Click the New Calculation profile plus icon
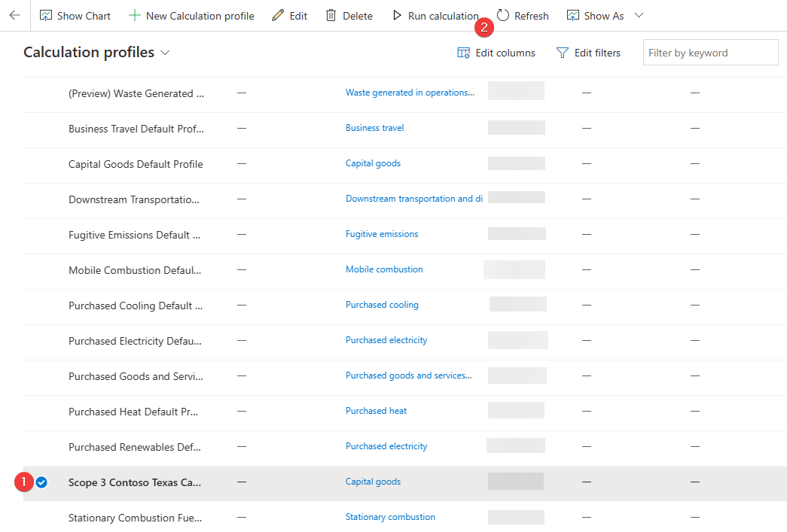Image resolution: width=787 pixels, height=532 pixels. coord(135,15)
